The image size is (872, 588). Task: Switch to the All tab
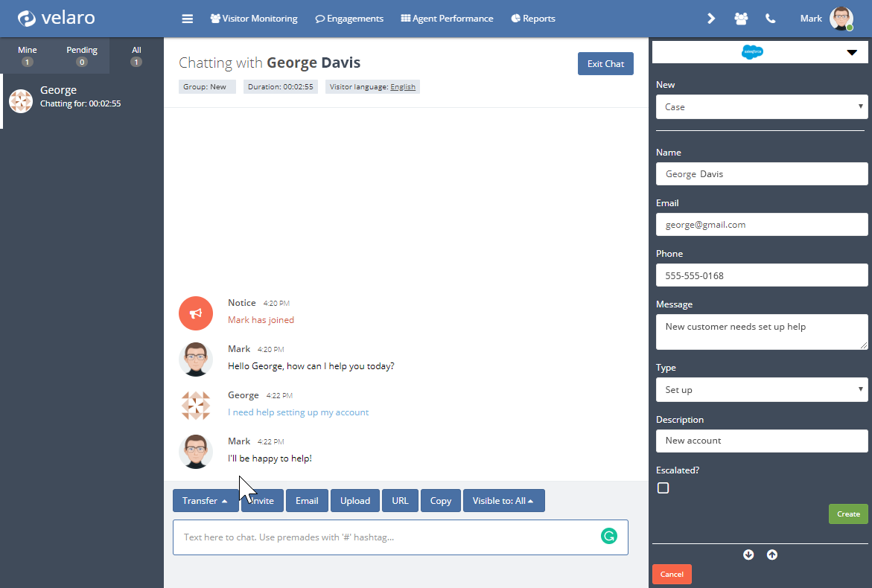pos(136,56)
